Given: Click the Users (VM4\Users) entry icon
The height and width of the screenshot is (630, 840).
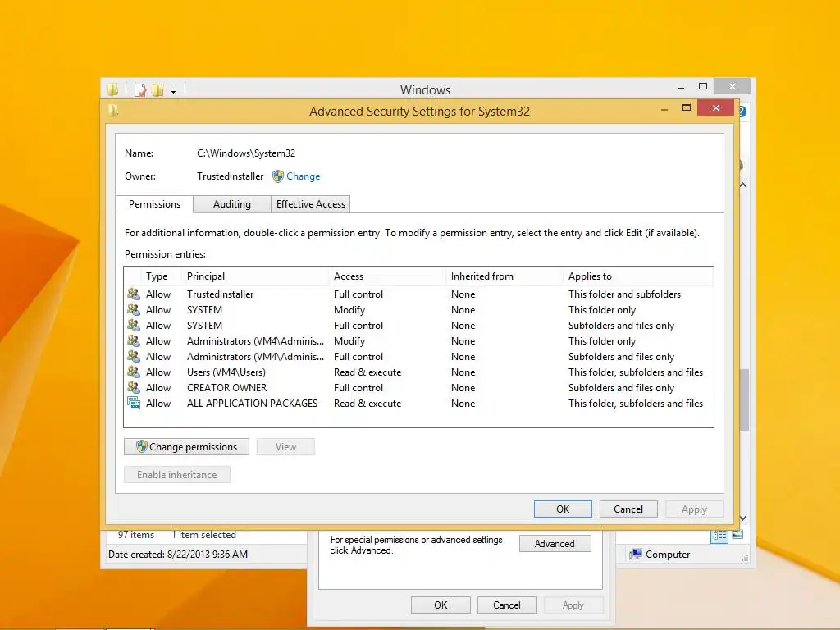Looking at the screenshot, I should [134, 372].
